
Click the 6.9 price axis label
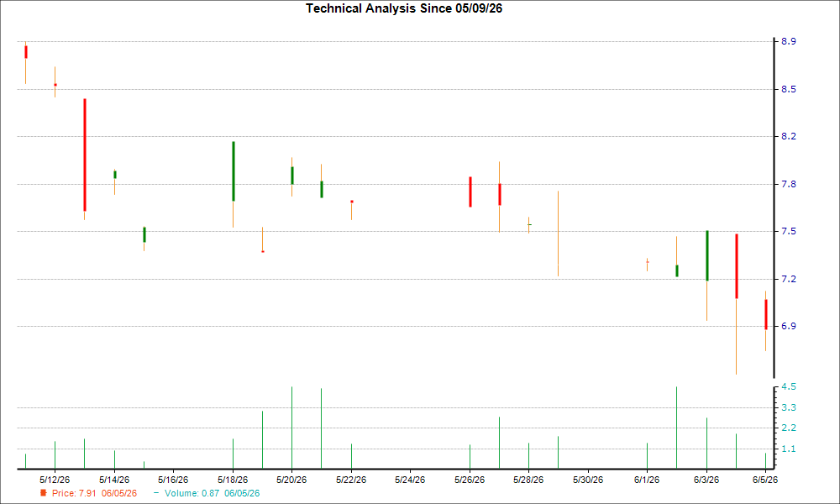(x=788, y=326)
